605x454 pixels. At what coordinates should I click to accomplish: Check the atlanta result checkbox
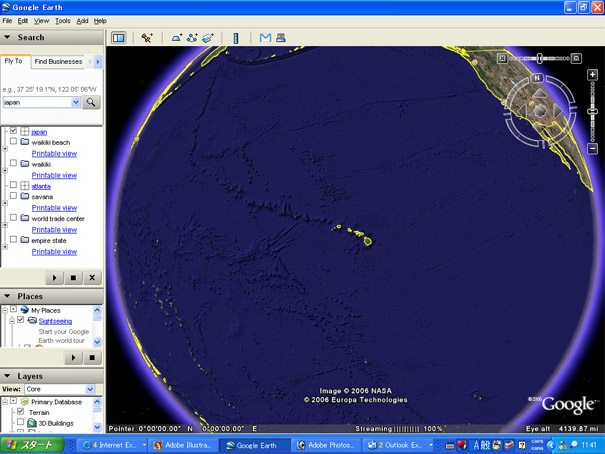pyautogui.click(x=14, y=185)
